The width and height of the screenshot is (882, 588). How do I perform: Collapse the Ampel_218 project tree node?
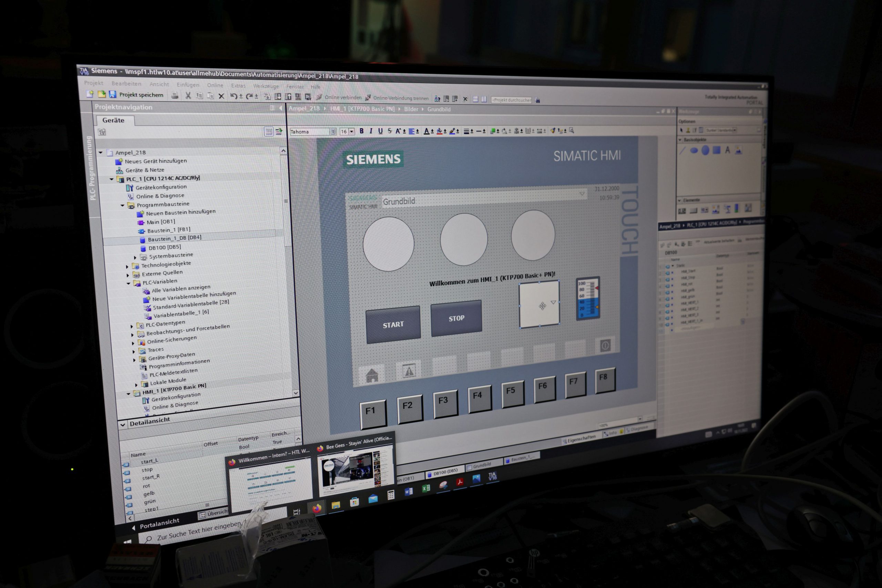tap(101, 153)
